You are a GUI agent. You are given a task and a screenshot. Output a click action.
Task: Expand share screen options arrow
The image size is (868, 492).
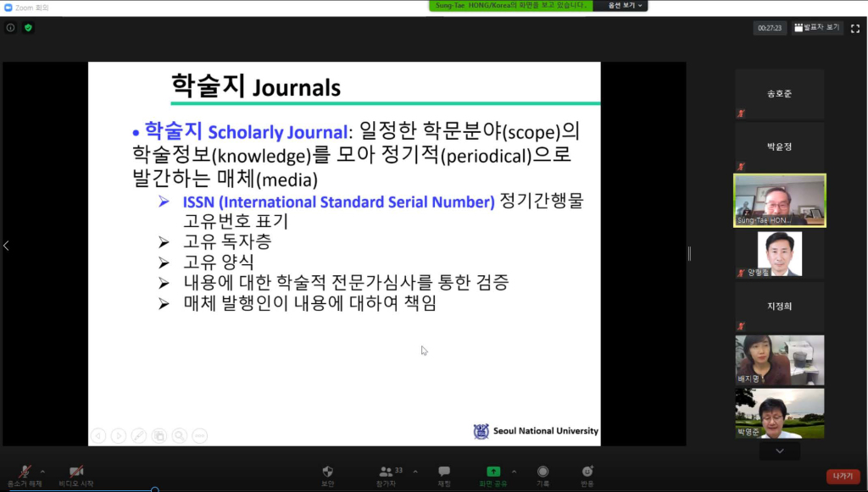(514, 472)
